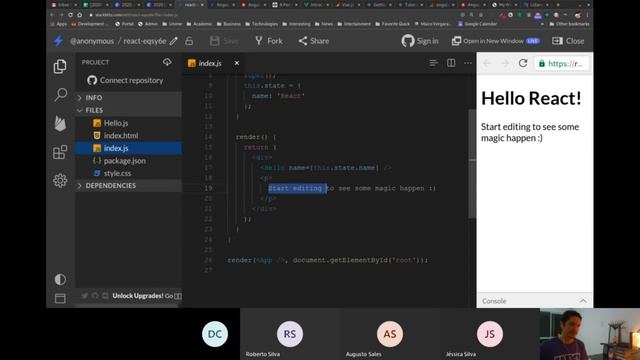Click the highlighted 'Start editing' code text
Screen dimensions: 640x360
(x=297, y=188)
